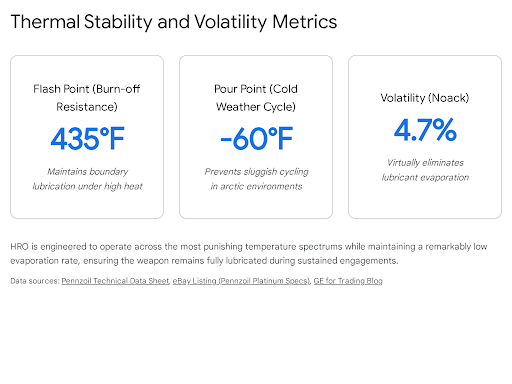Open the eBay Listing source link
The image size is (512, 384).
(242, 281)
